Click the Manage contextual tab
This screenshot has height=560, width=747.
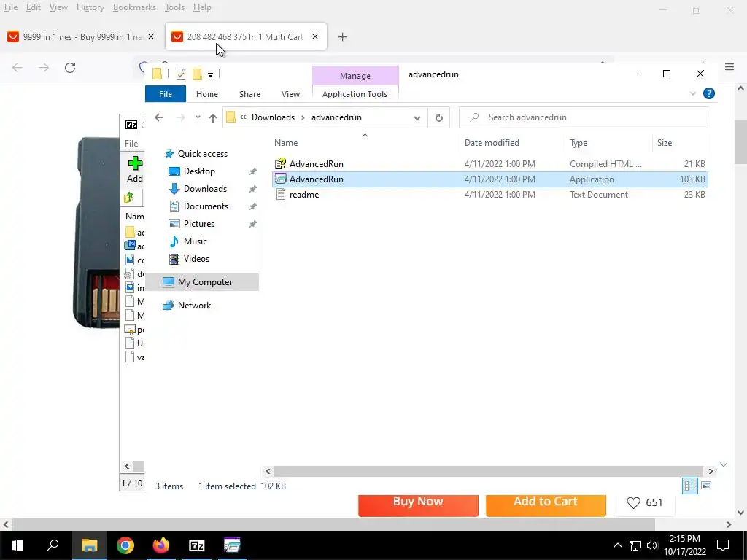pos(355,76)
